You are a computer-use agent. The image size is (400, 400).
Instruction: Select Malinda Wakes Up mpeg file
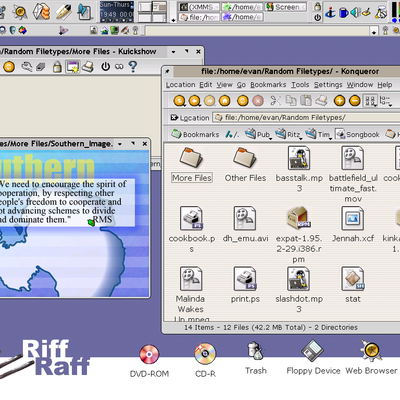190,294
